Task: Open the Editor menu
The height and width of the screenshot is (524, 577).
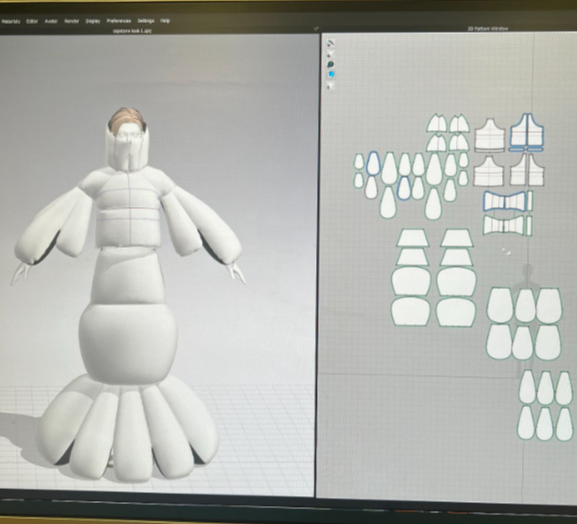Action: click(32, 21)
